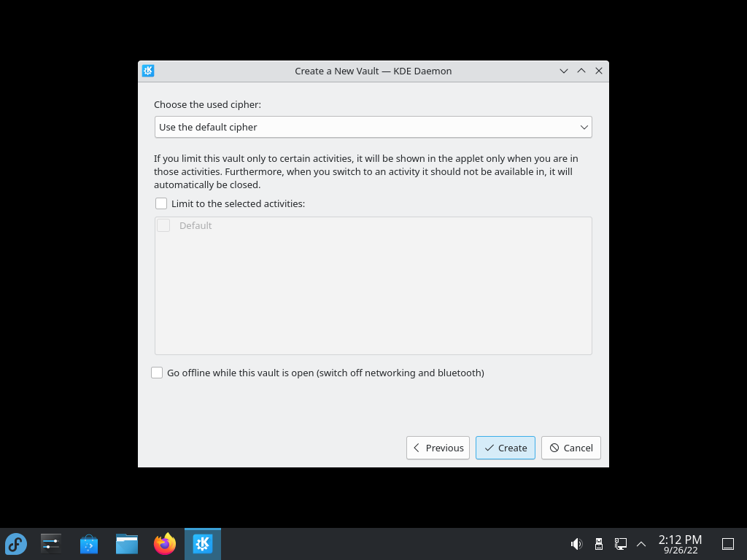
Task: Click the Choose the used cipher label
Action: [x=207, y=105]
